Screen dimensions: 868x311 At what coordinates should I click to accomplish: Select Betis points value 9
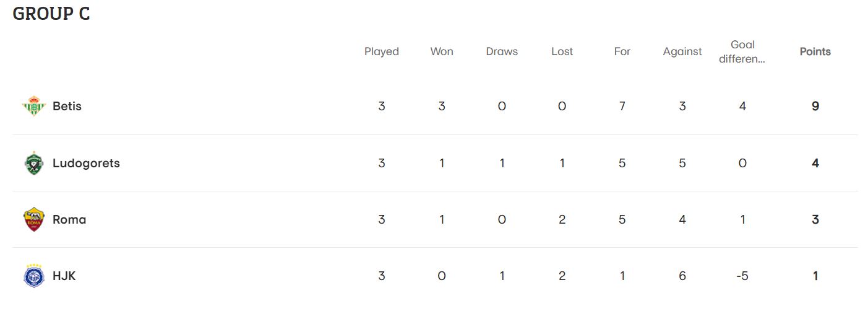tap(815, 107)
